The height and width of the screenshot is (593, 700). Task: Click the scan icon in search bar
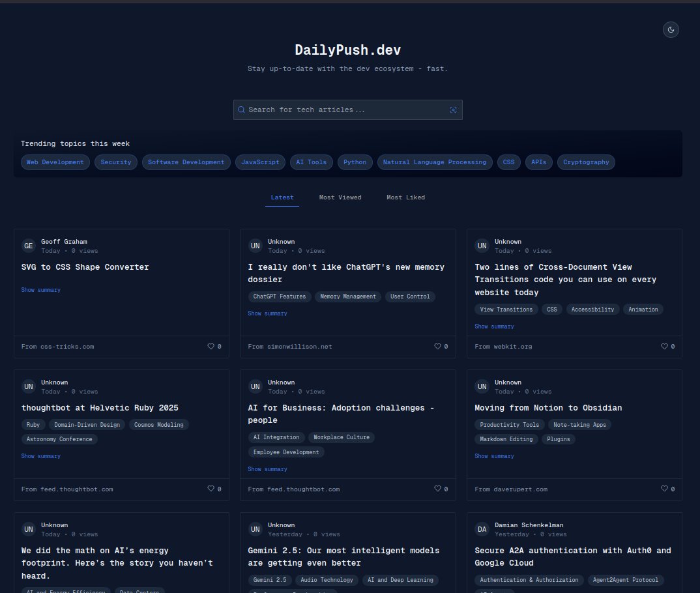[x=453, y=109]
